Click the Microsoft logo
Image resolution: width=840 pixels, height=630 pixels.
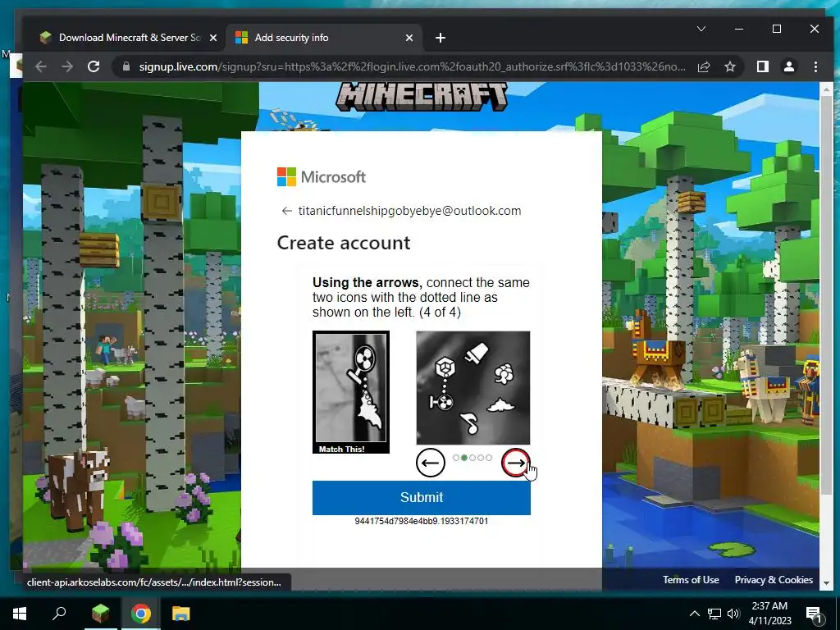(322, 177)
